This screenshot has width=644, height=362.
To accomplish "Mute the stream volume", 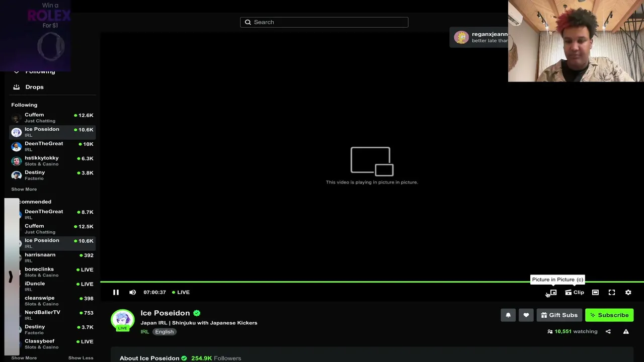I will point(132,292).
